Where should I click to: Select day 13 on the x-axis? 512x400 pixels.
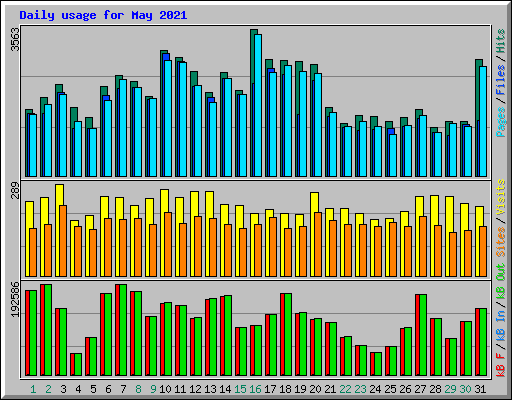210,389
